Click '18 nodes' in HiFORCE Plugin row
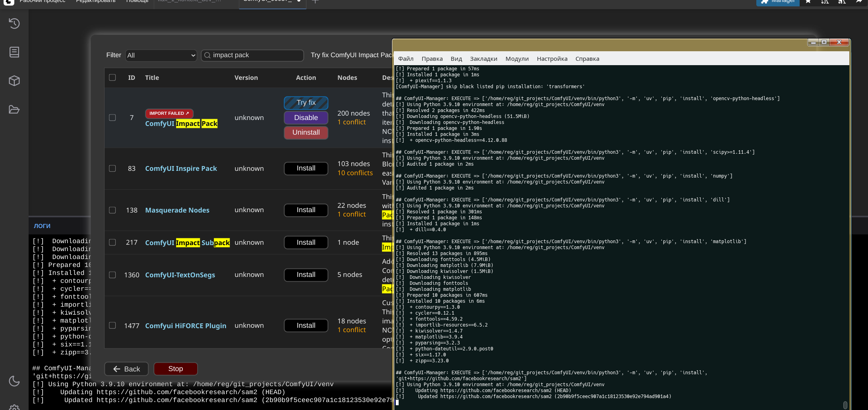 [352, 321]
